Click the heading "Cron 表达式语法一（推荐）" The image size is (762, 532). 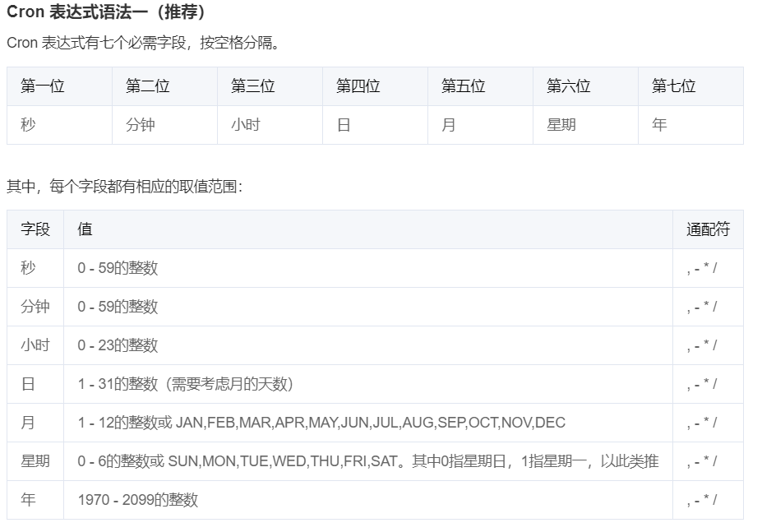click(107, 12)
